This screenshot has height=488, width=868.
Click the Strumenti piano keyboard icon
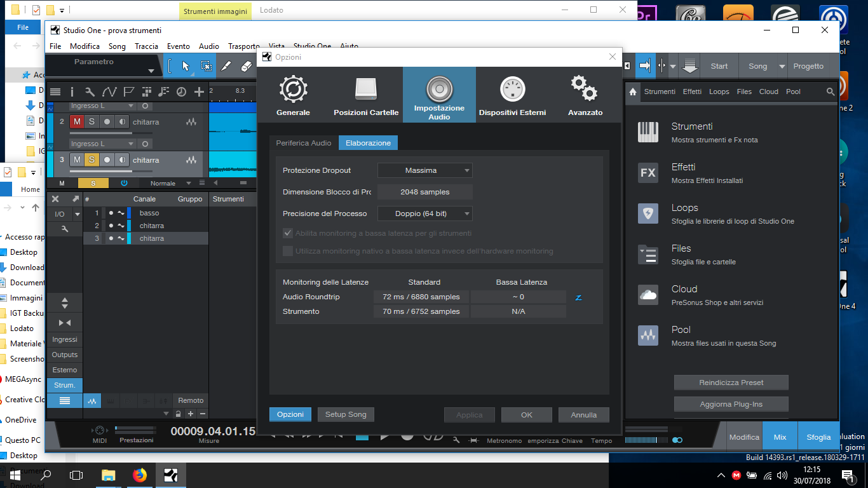(x=648, y=132)
